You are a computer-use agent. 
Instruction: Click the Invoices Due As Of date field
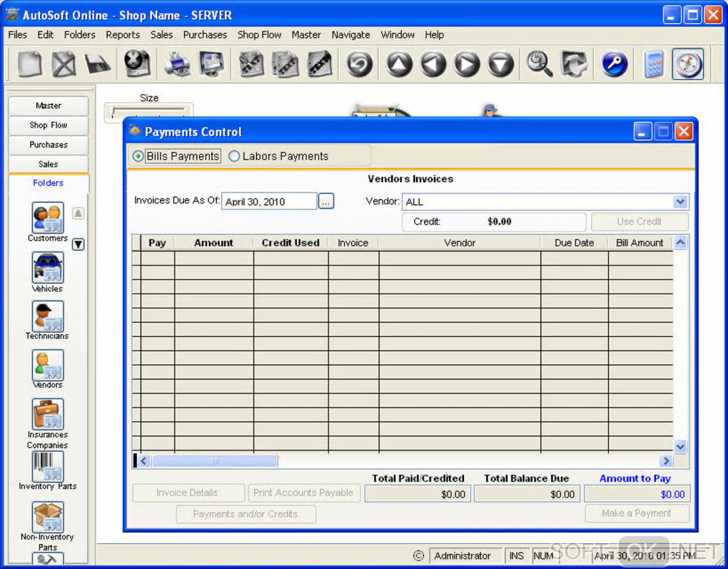[269, 202]
